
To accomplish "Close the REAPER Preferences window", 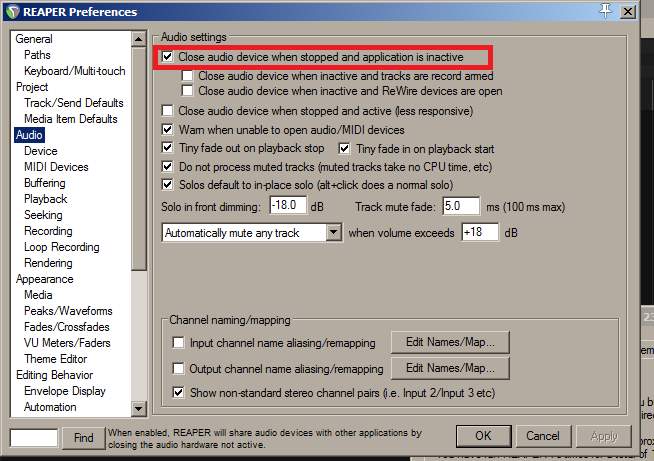I will tap(627, 11).
